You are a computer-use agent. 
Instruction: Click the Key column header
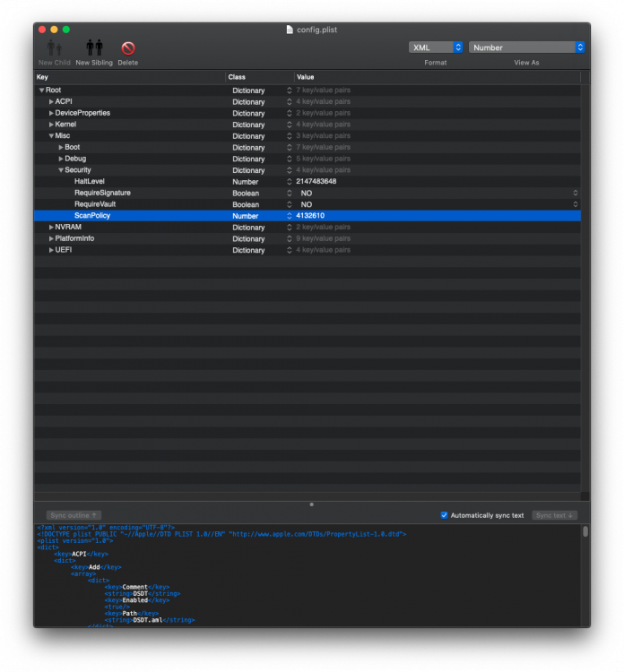129,77
